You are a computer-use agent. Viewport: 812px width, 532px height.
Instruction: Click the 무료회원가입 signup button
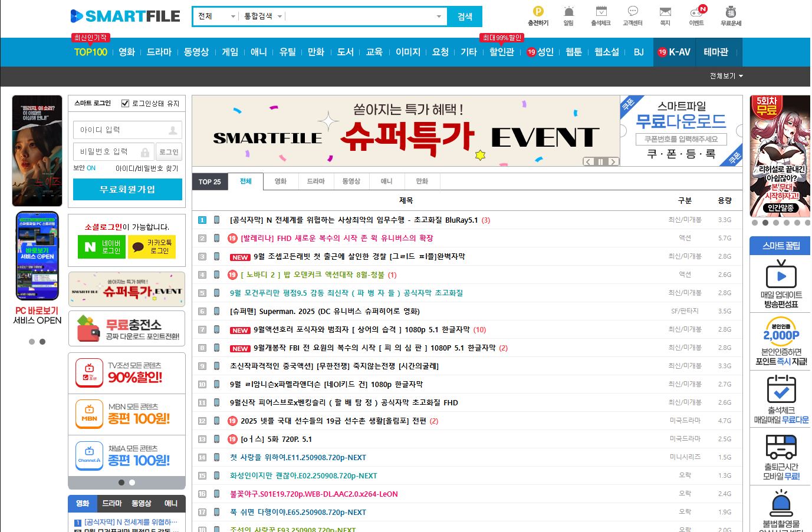click(x=127, y=189)
